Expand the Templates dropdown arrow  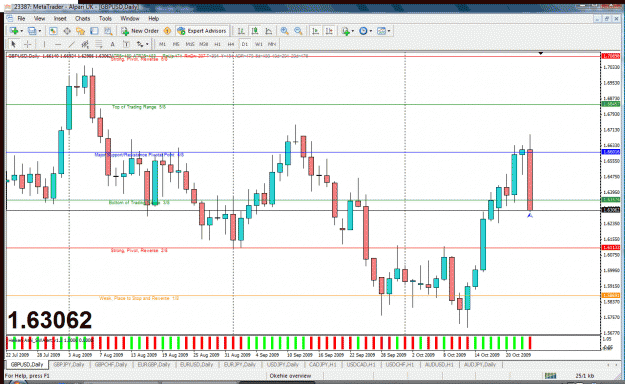click(x=389, y=31)
